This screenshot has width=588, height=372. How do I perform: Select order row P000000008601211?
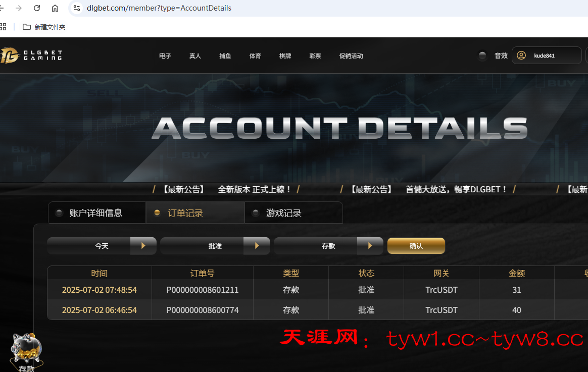pyautogui.click(x=202, y=290)
